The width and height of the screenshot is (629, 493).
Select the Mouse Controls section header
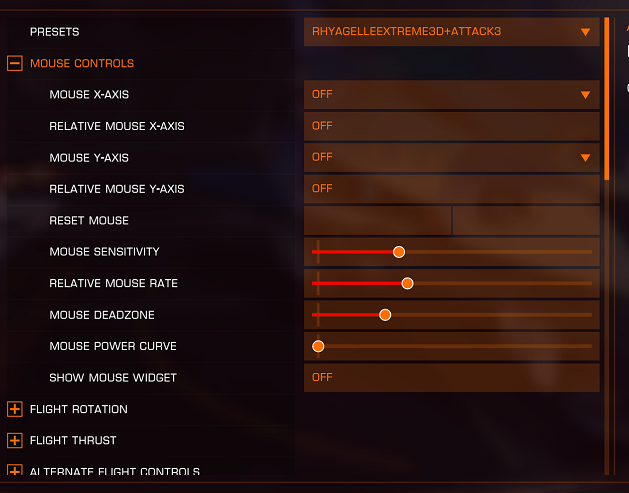click(82, 63)
